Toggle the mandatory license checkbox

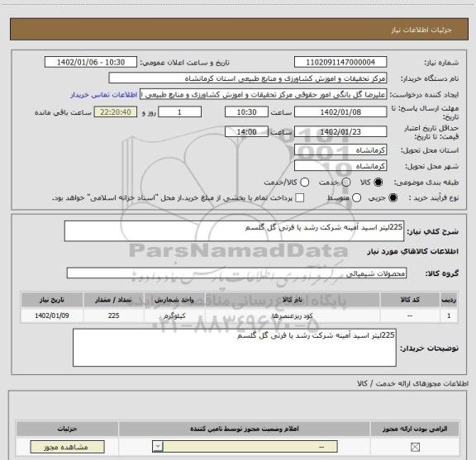point(415,447)
